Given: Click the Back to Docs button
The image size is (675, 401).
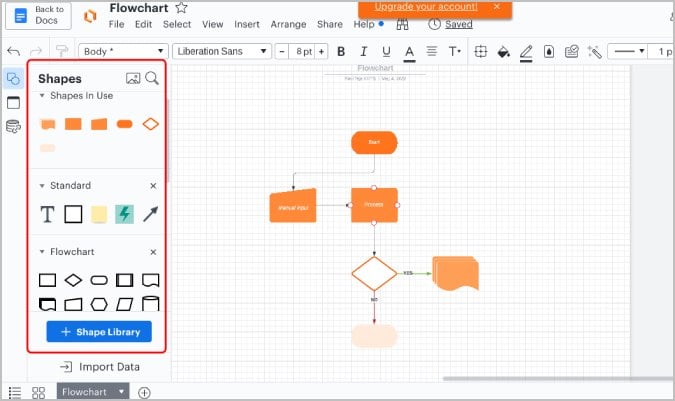Looking at the screenshot, I should coord(38,15).
